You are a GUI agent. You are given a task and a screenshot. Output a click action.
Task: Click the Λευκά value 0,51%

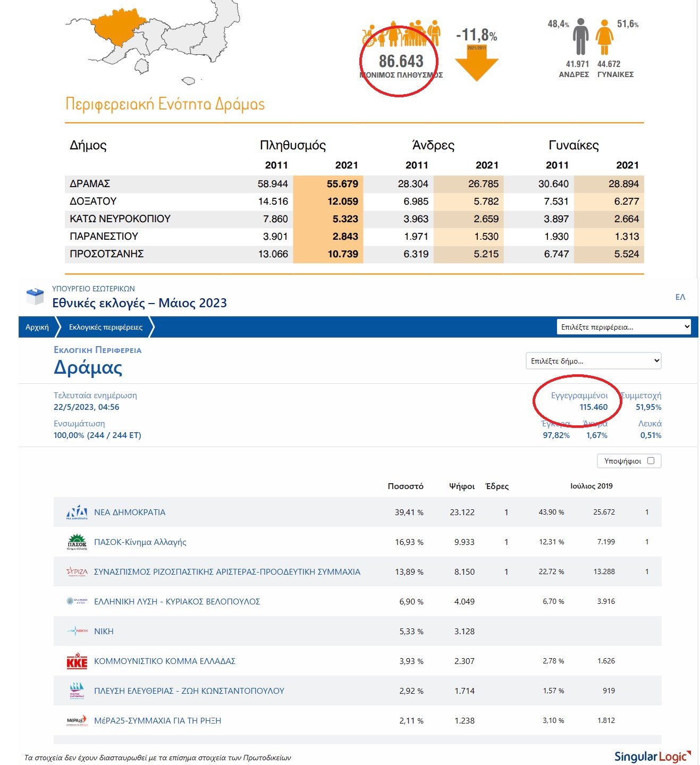[651, 435]
